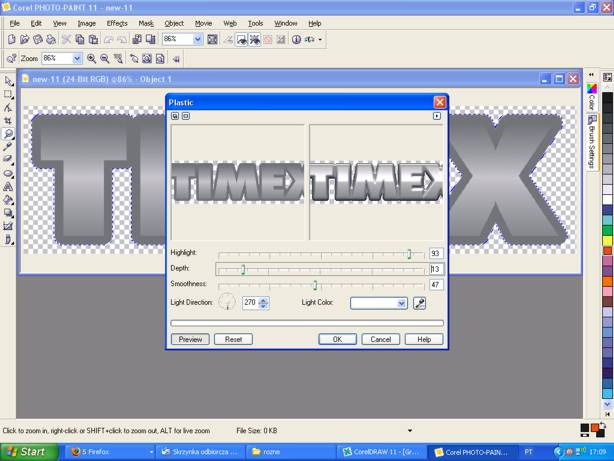
Task: Select the Crop tool in toolbox
Action: 9,120
